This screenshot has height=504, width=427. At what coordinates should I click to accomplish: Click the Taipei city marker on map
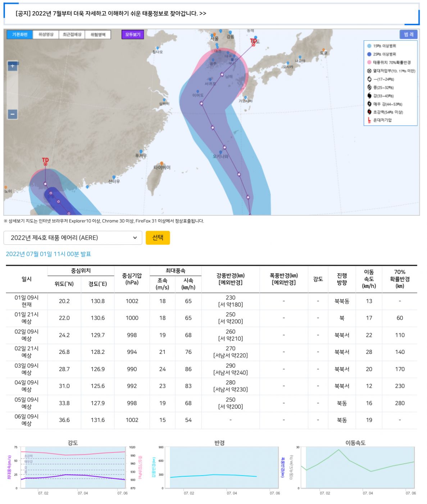click(162, 163)
